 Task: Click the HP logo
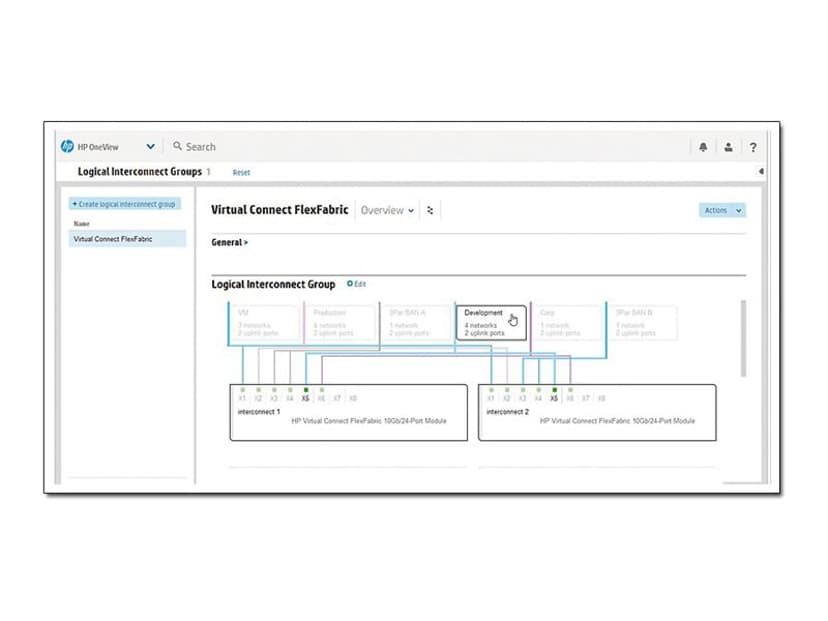point(68,146)
